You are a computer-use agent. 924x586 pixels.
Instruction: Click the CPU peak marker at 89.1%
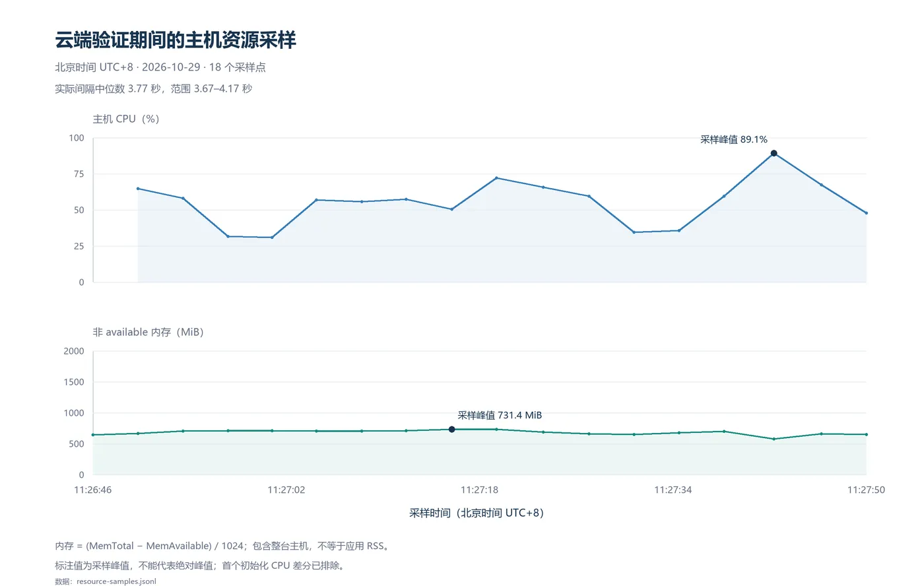774,153
